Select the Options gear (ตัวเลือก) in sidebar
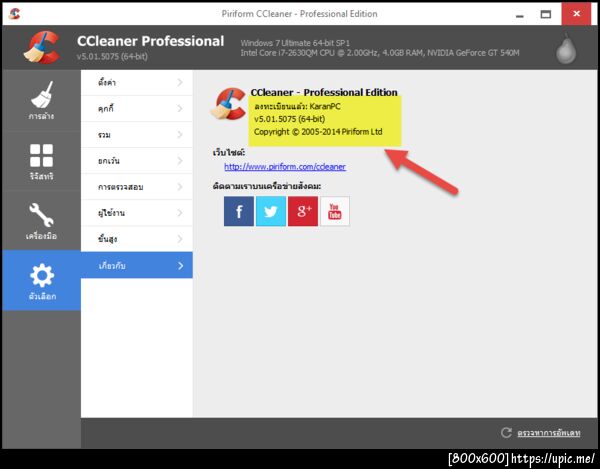The height and width of the screenshot is (469, 600). pyautogui.click(x=41, y=280)
